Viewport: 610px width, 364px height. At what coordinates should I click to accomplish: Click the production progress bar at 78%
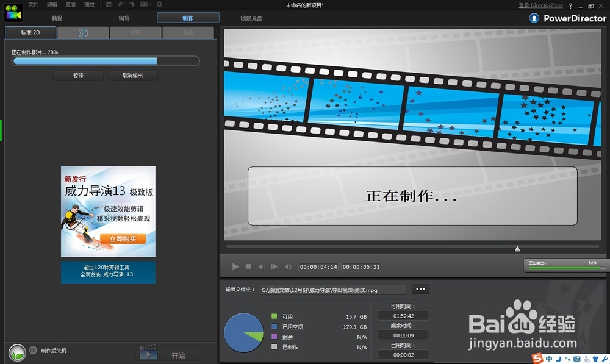coord(106,61)
